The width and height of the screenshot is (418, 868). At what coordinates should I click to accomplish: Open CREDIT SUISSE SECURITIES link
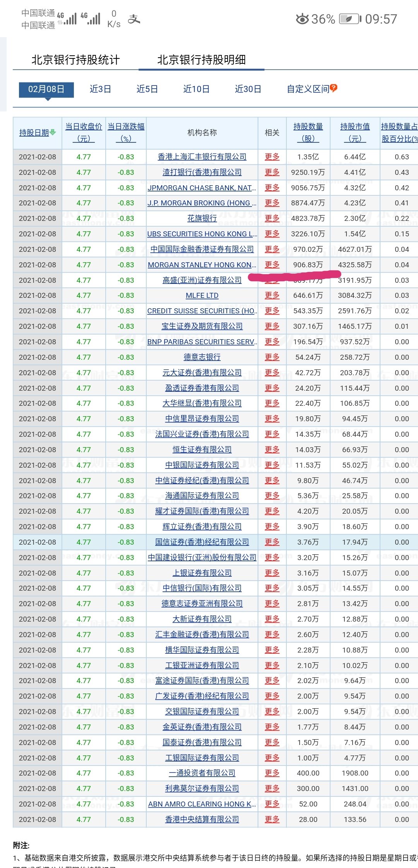tap(202, 311)
